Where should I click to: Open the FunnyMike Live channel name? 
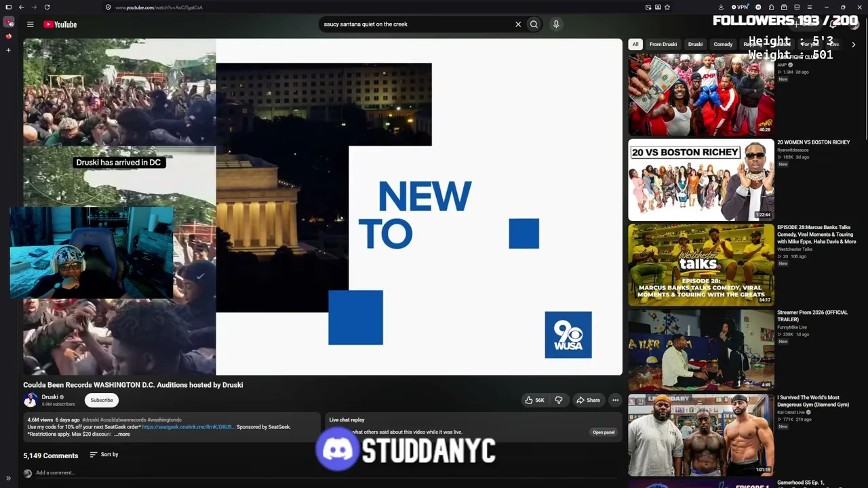(x=792, y=327)
